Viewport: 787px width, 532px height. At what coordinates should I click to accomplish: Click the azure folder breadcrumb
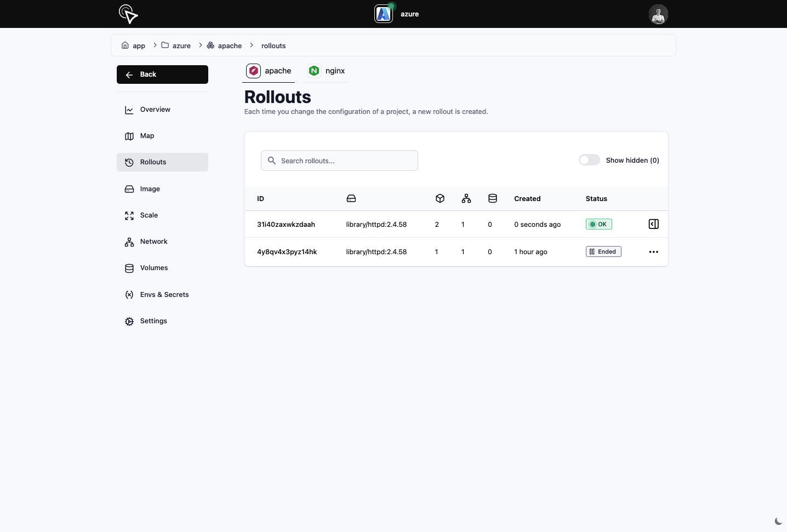click(176, 45)
